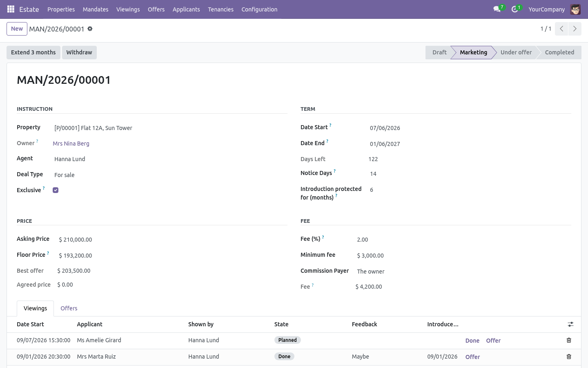588x368 pixels.
Task: Show the Date Start help tooltip
Action: 330,125
